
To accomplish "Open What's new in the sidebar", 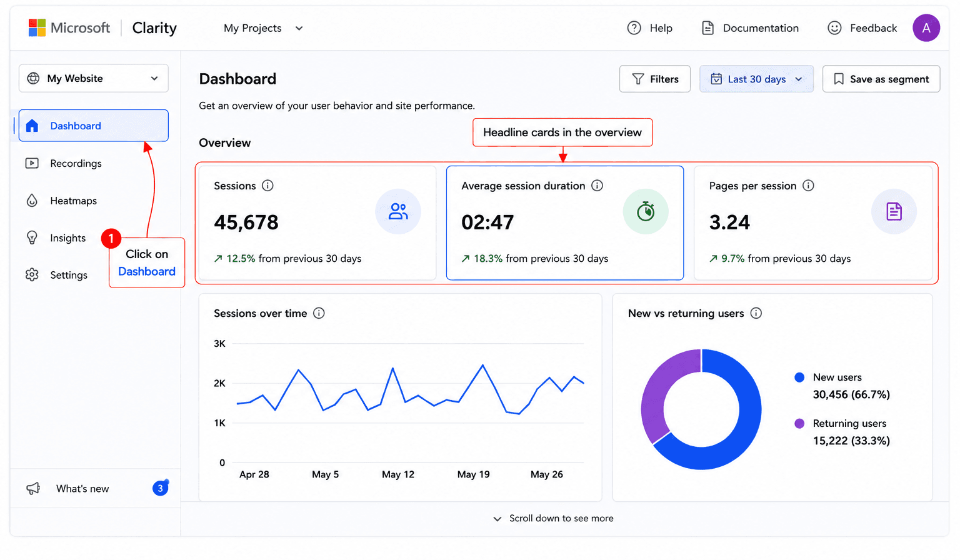I will pos(94,489).
